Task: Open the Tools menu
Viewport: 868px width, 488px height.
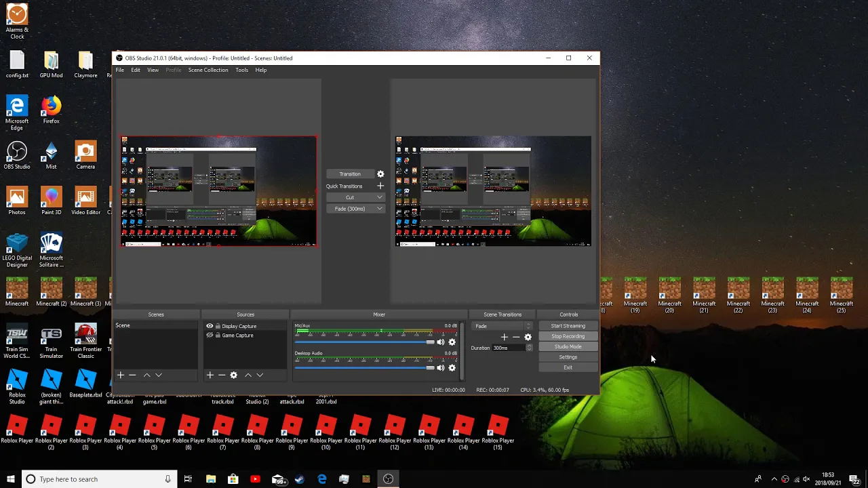Action: [x=241, y=70]
